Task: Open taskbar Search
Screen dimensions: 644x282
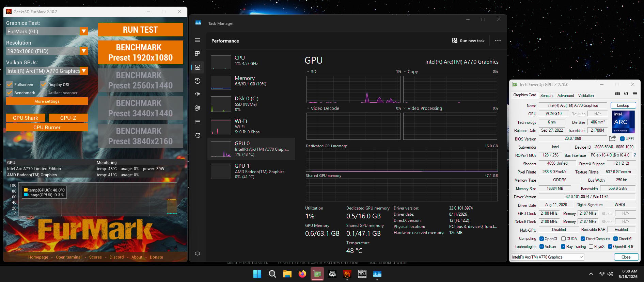Action: [272, 274]
